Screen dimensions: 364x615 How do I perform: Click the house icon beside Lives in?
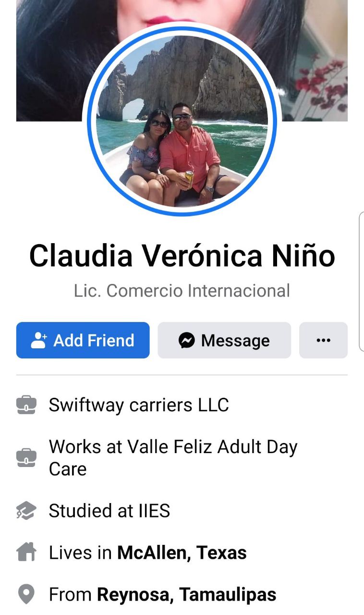[x=26, y=553]
